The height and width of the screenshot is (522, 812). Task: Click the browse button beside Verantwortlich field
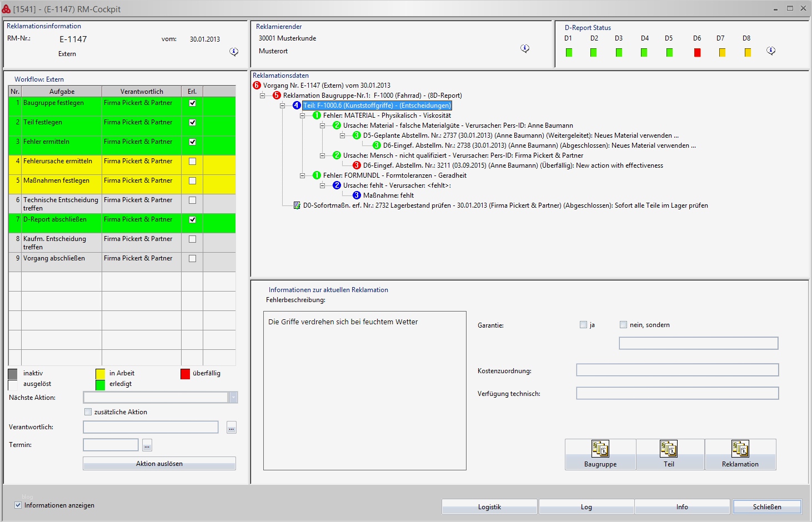[x=232, y=428]
